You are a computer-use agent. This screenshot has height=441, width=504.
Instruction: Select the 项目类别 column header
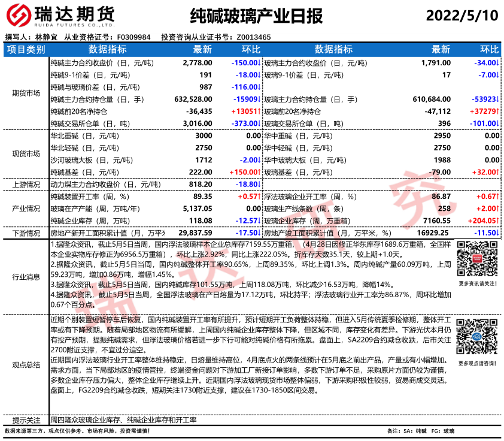coord(26,50)
